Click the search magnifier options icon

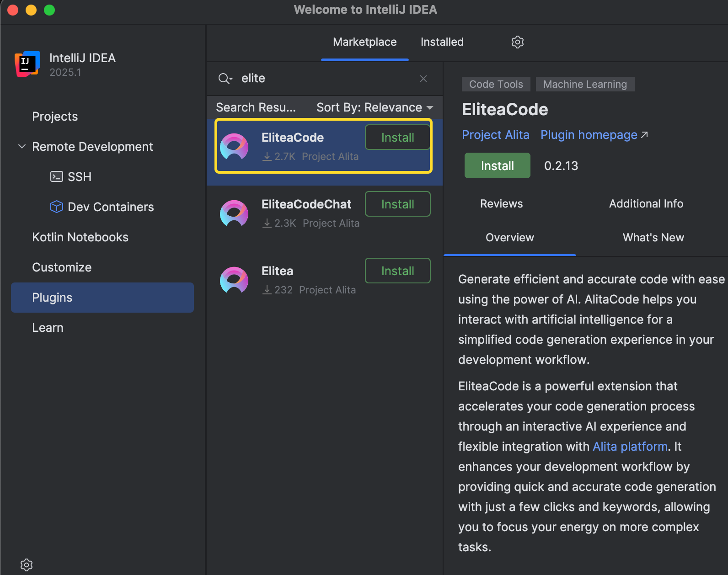tap(225, 79)
